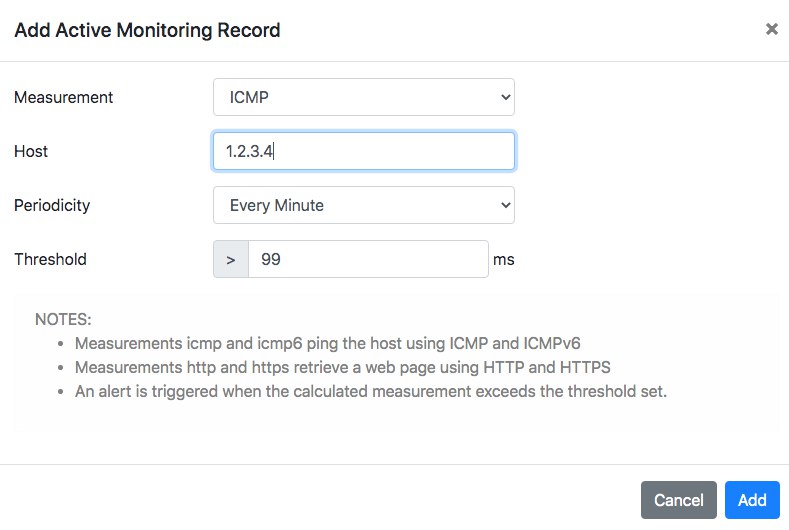Screen dimensions: 789x530
Task: Focus the Host input containing 1.2.3.4
Action: point(363,151)
